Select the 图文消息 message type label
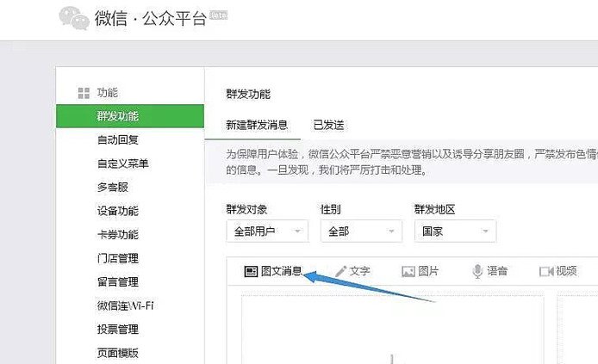Viewport: 598px width, 364px height. point(282,271)
